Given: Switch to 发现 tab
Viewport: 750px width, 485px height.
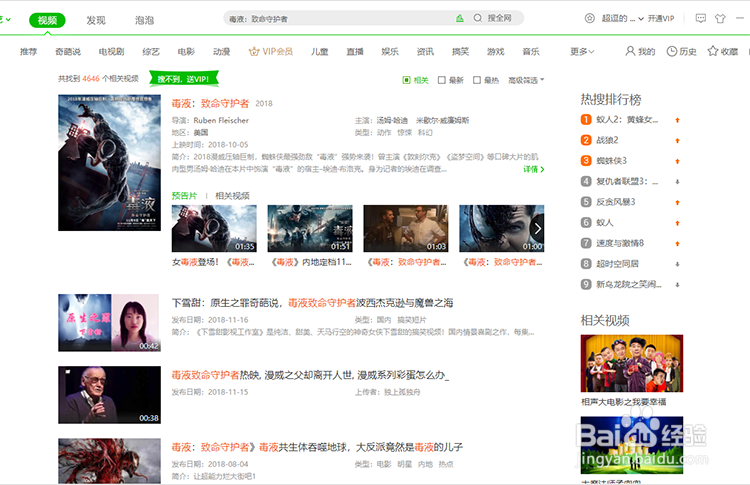Looking at the screenshot, I should tap(96, 20).
